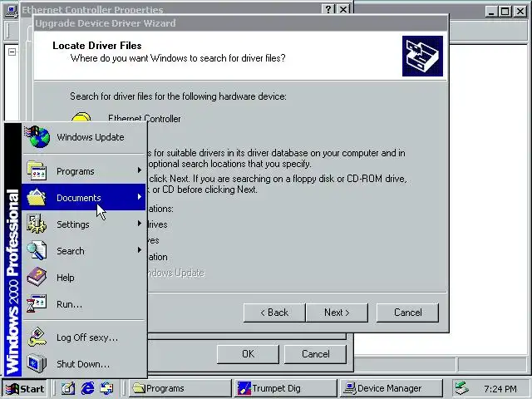Click the Start button
The height and width of the screenshot is (399, 532).
(26, 388)
